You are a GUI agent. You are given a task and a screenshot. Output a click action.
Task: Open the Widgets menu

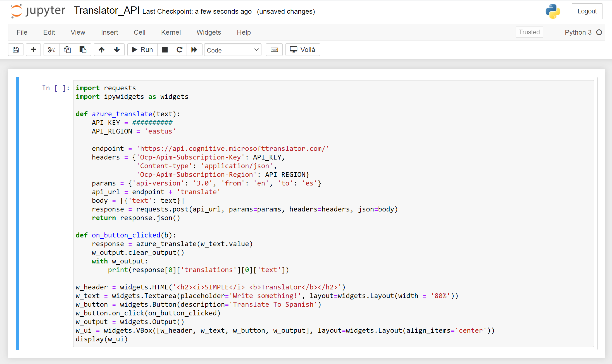(x=209, y=32)
